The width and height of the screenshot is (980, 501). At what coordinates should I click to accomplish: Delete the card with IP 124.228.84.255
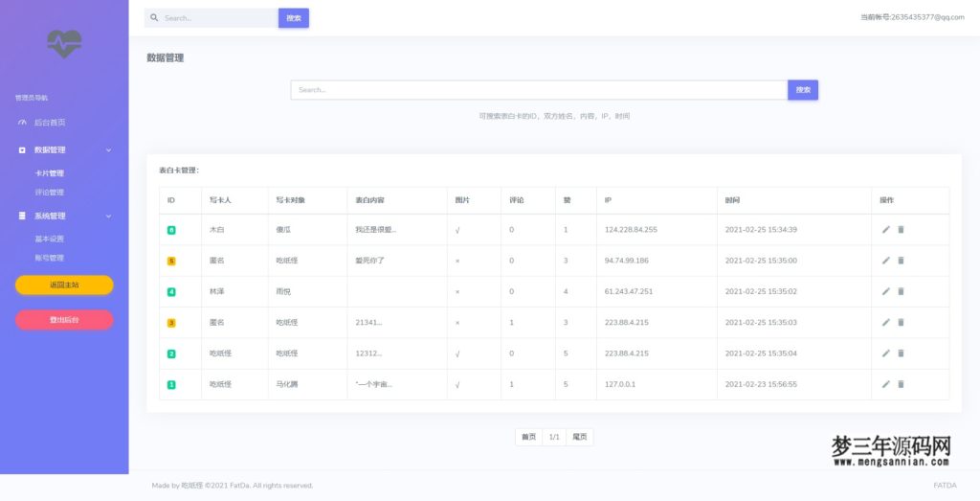[x=901, y=230]
